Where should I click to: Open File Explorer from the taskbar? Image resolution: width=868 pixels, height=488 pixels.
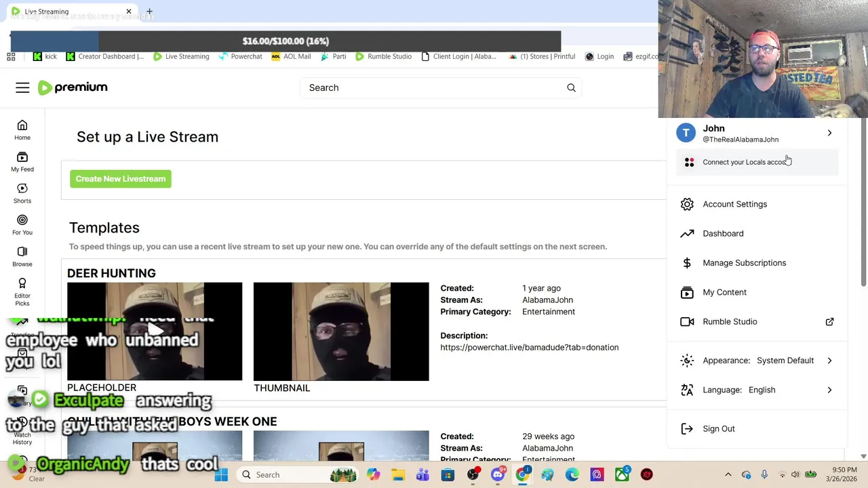coord(398,474)
